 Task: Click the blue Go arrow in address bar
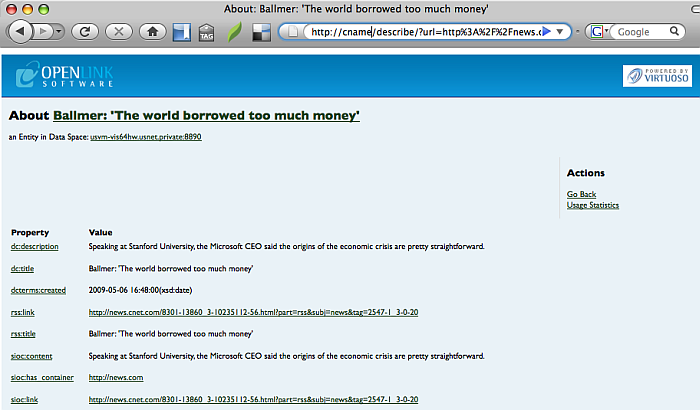point(546,31)
